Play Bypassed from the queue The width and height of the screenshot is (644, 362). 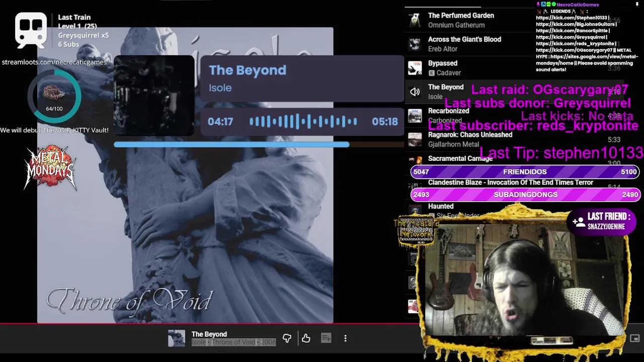click(443, 63)
